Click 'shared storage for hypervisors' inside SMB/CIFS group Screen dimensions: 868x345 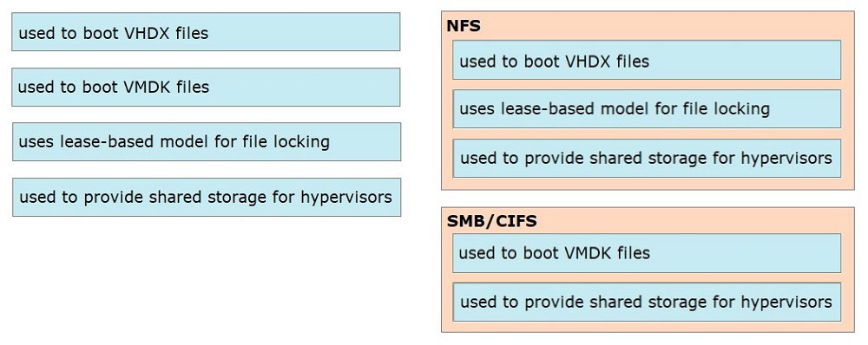(647, 302)
